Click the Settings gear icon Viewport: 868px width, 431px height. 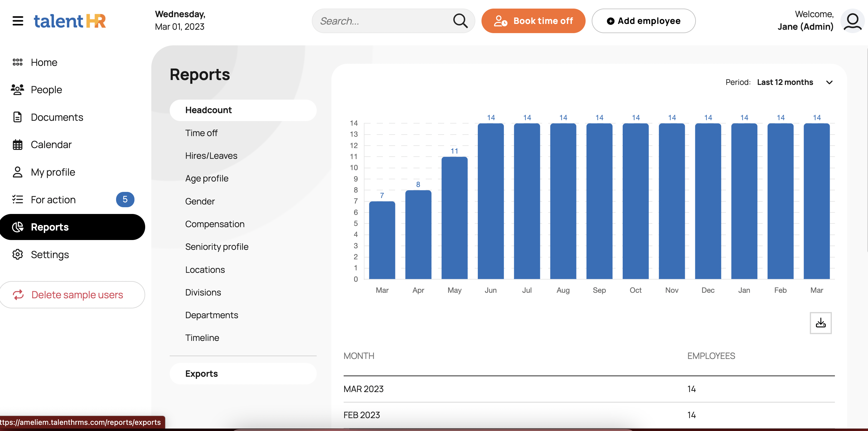[x=17, y=254]
